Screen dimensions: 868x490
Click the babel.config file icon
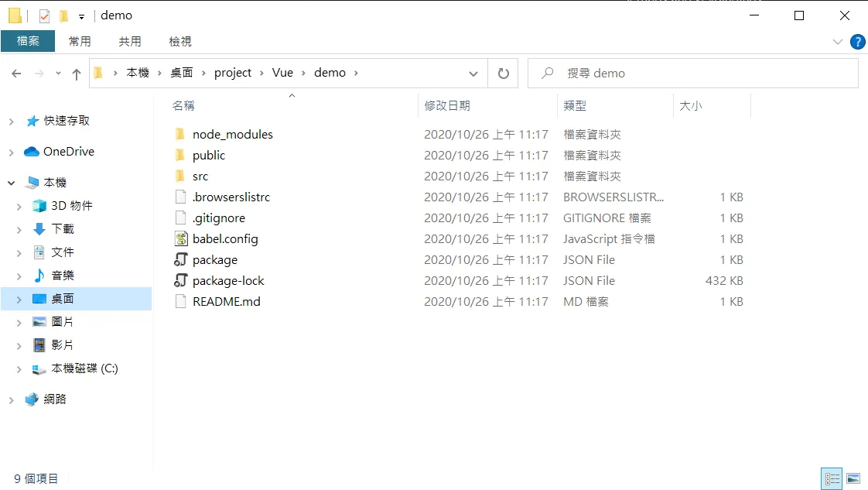181,239
